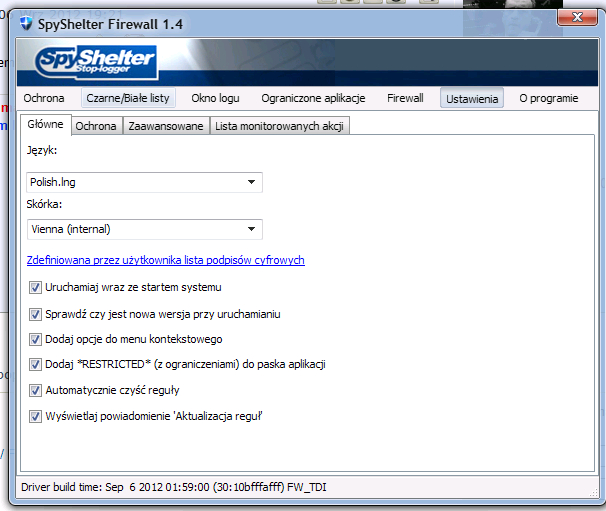Open the Ochrona main menu section

[x=45, y=98]
